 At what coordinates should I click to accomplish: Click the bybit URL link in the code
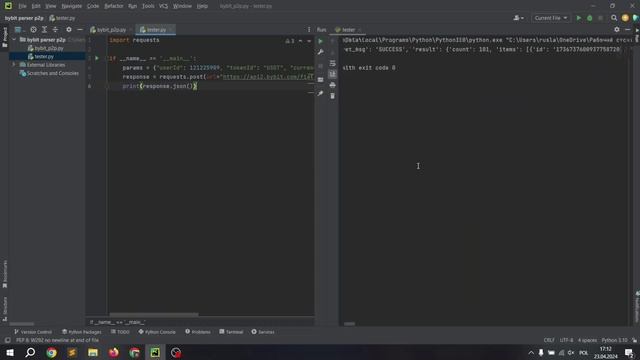pyautogui.click(x=268, y=77)
